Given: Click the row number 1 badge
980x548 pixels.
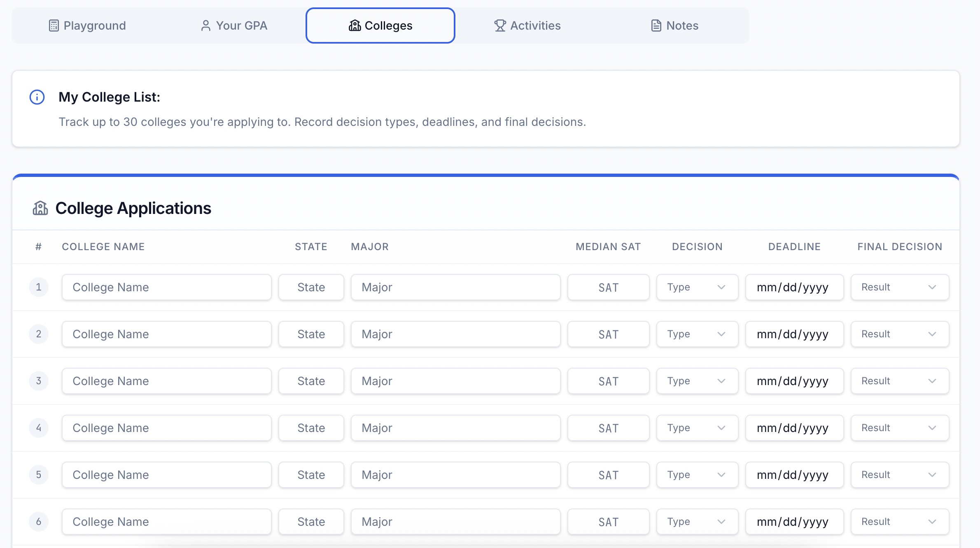Looking at the screenshot, I should click(x=39, y=287).
